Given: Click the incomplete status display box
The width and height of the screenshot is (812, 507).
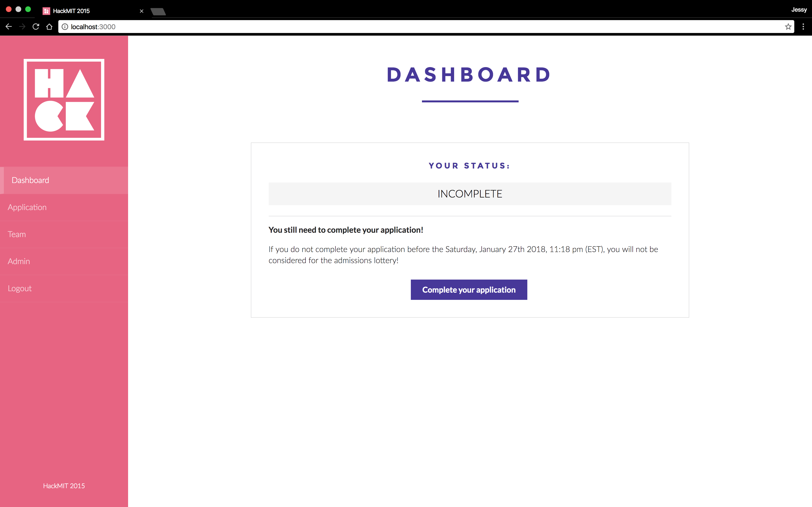Looking at the screenshot, I should [469, 193].
